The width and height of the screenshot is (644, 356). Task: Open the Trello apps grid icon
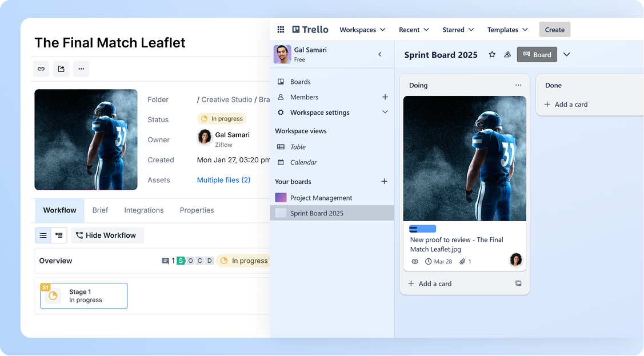point(281,29)
